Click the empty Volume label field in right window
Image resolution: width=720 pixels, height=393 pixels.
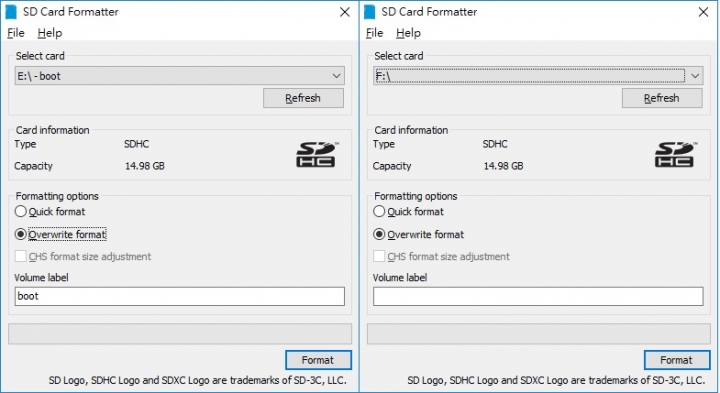538,296
